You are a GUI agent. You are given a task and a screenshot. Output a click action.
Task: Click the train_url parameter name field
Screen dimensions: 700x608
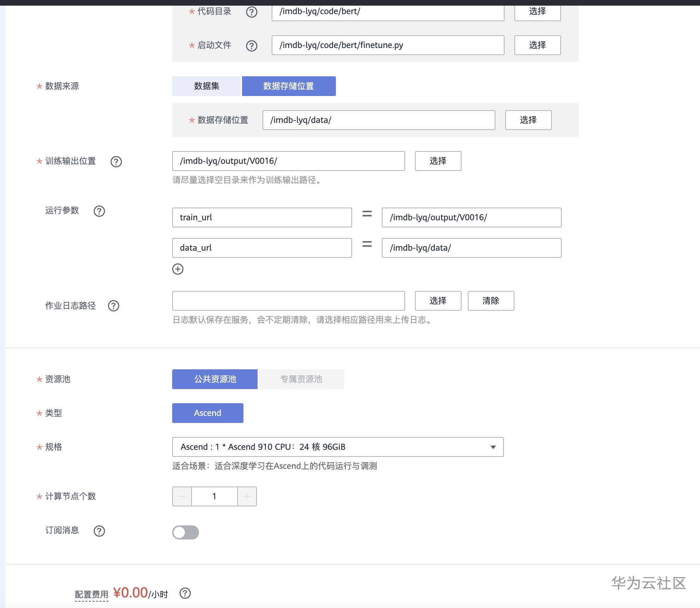point(262,217)
